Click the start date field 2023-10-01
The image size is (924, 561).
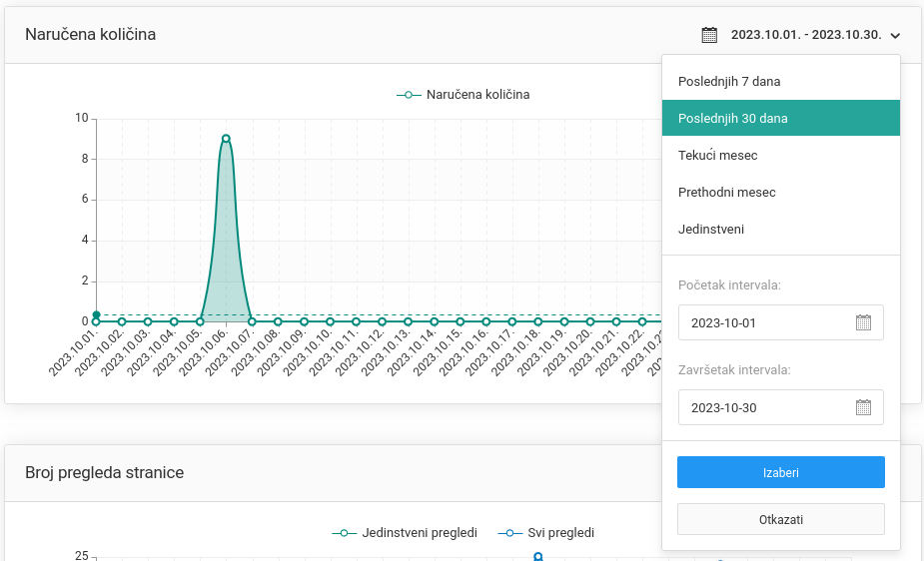[x=764, y=322]
